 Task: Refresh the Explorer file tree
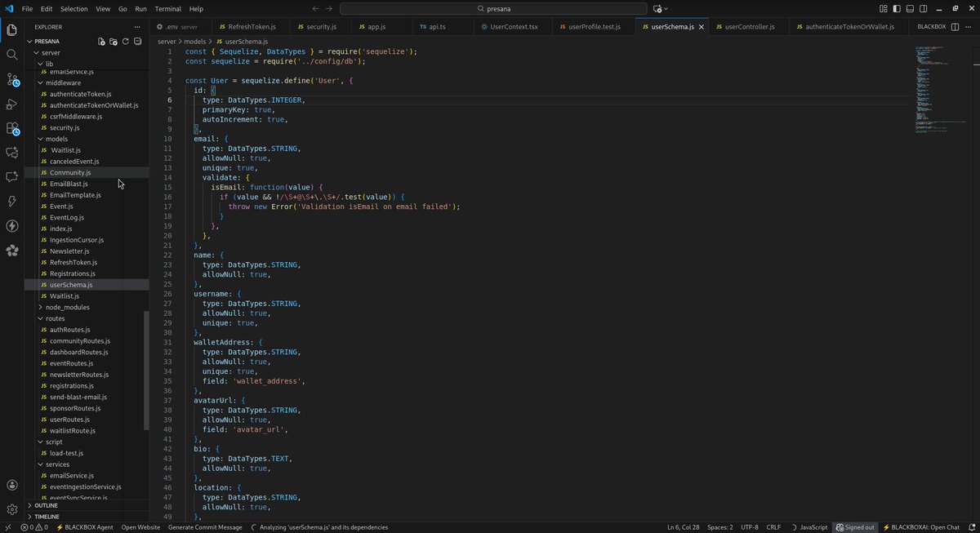[126, 41]
